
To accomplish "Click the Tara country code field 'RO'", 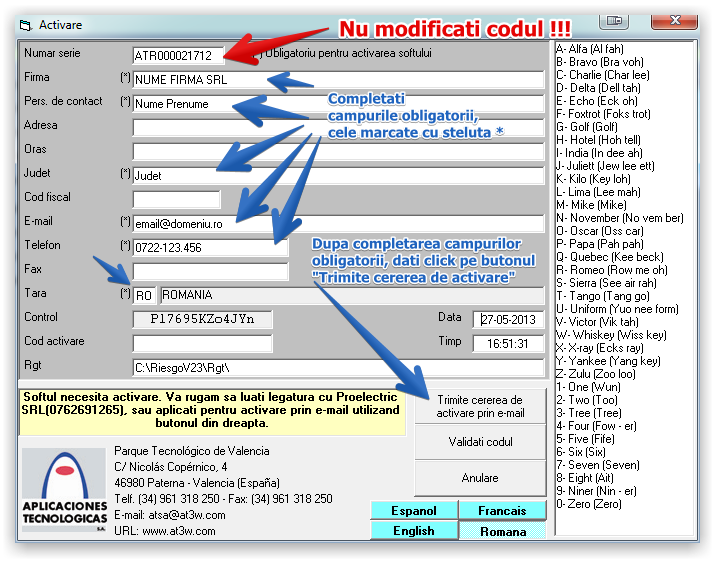I will tap(144, 295).
